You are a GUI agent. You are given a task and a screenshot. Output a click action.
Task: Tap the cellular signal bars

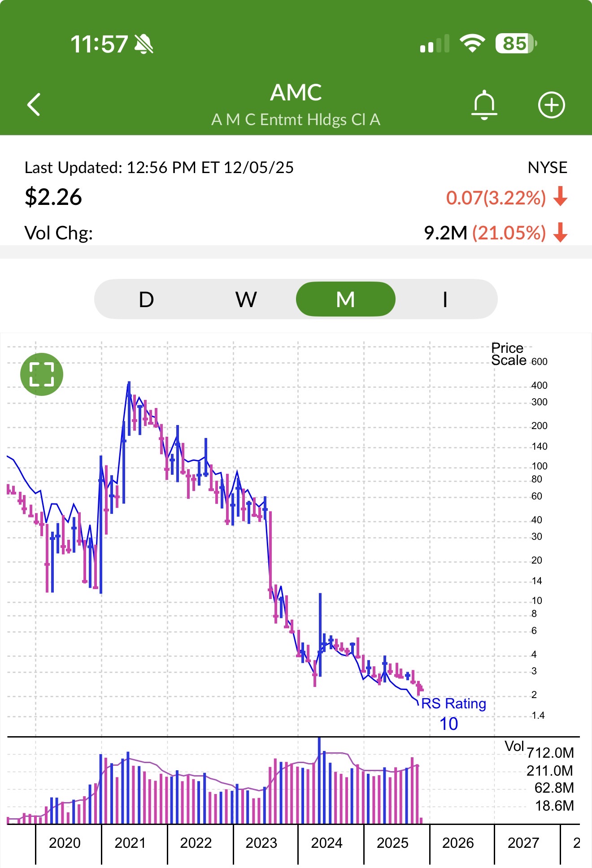pyautogui.click(x=434, y=44)
